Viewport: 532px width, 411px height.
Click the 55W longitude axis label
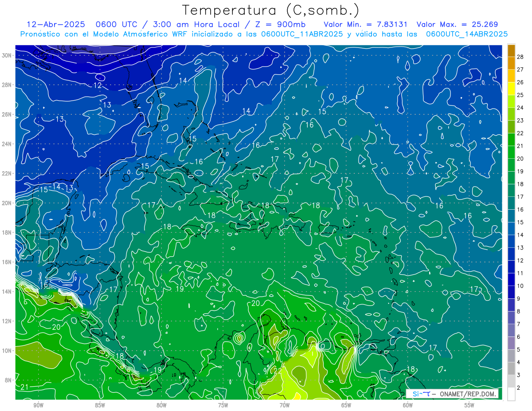click(469, 405)
